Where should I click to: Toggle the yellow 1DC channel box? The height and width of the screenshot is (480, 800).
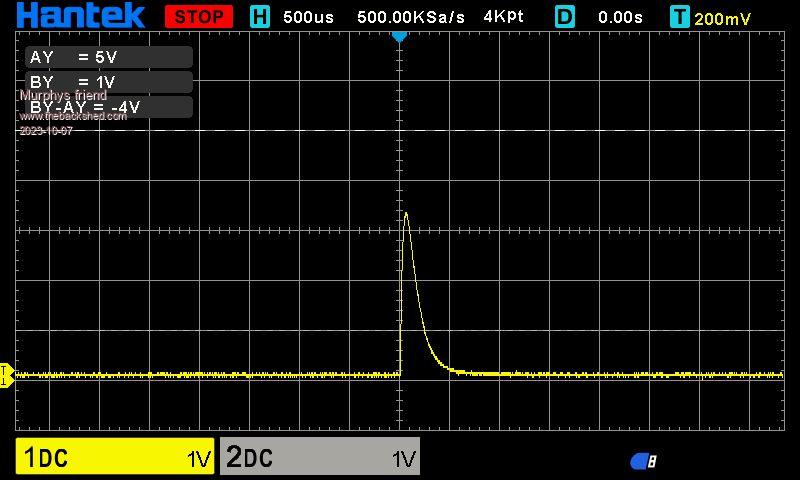tap(115, 457)
